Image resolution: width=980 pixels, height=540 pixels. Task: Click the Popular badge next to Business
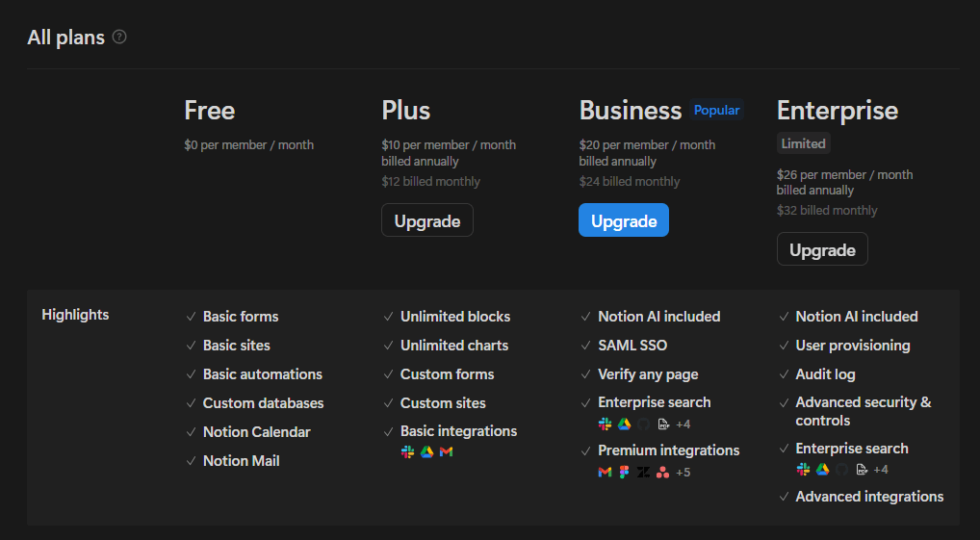tap(716, 110)
